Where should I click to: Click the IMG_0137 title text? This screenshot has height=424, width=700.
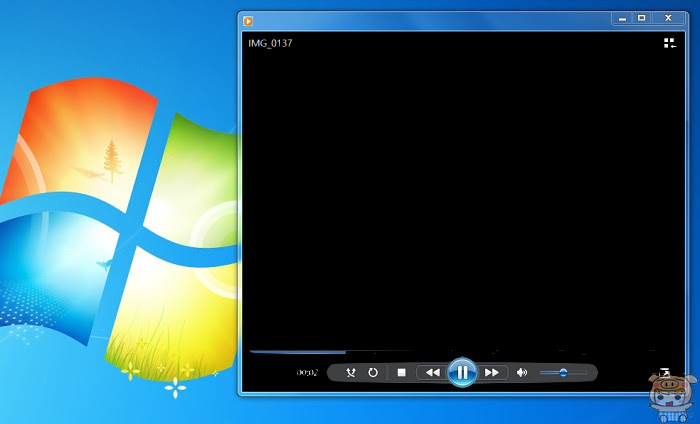point(270,43)
